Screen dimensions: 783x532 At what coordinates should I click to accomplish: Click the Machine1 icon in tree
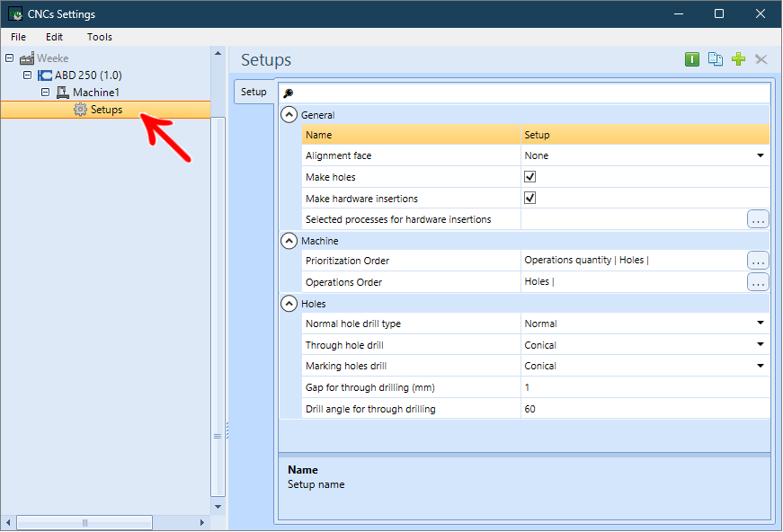(62, 93)
